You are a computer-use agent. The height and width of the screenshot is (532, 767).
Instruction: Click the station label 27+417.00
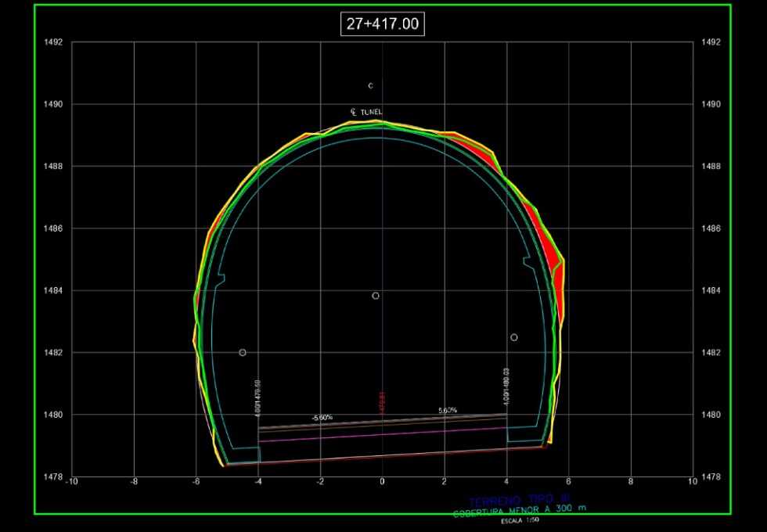pyautogui.click(x=383, y=24)
